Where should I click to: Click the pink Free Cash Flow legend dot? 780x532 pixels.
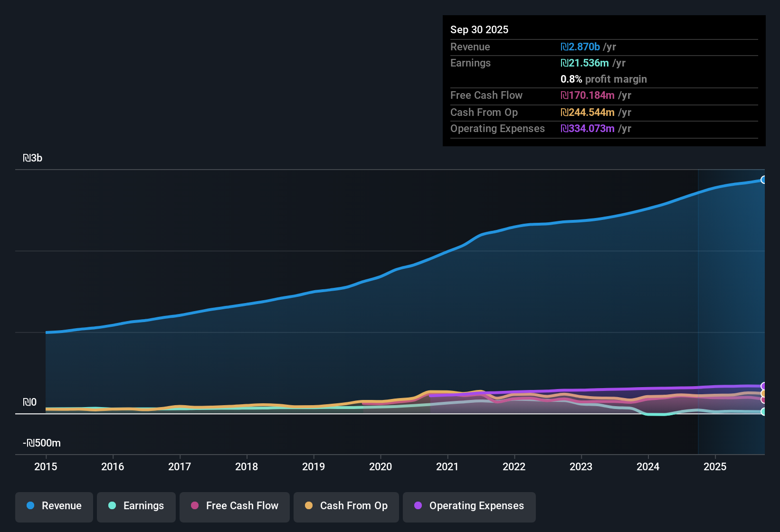195,505
